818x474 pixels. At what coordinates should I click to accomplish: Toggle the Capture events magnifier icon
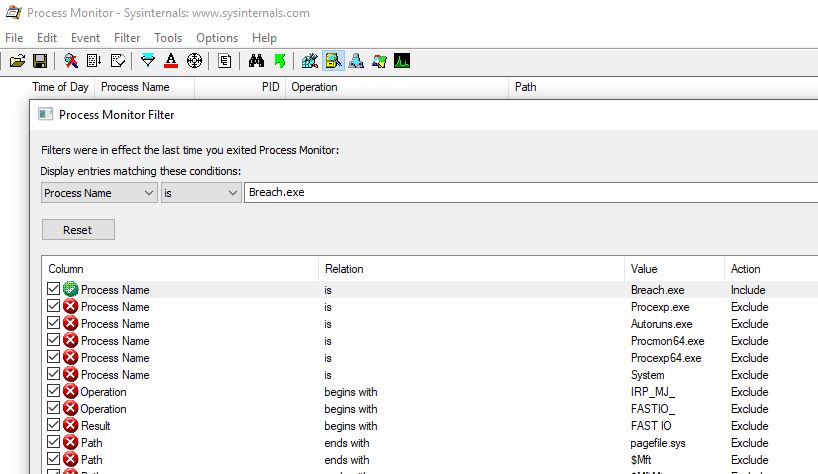tap(71, 61)
